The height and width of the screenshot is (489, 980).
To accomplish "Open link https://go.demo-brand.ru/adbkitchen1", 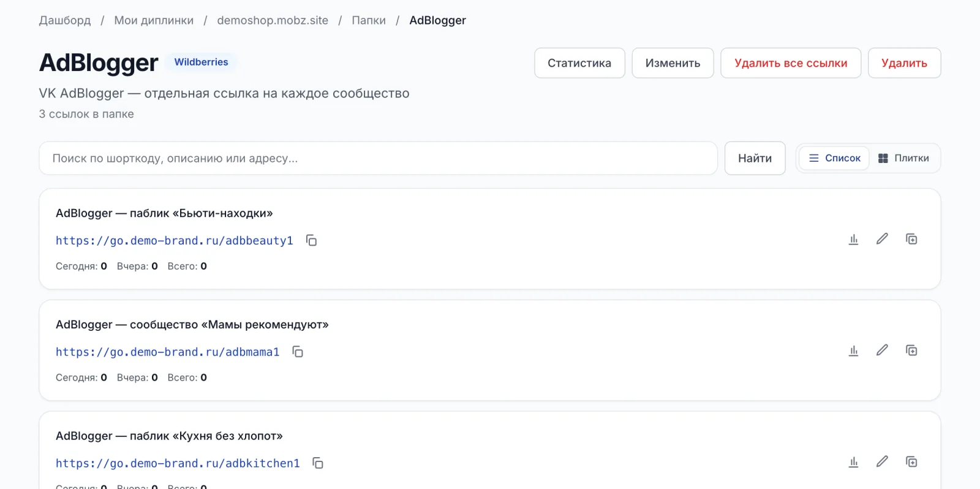I will coord(178,464).
